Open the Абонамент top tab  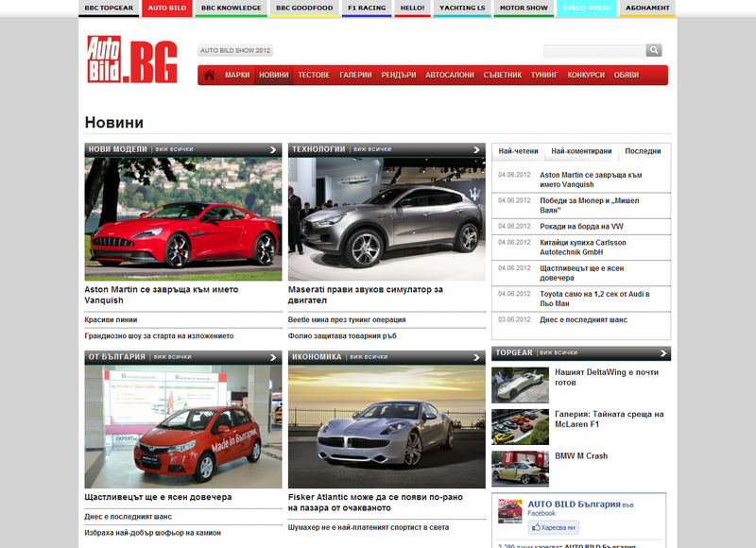tap(647, 9)
